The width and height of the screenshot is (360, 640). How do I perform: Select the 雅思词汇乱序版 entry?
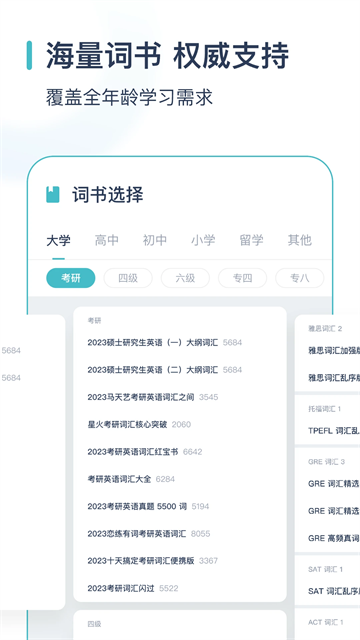click(x=334, y=378)
